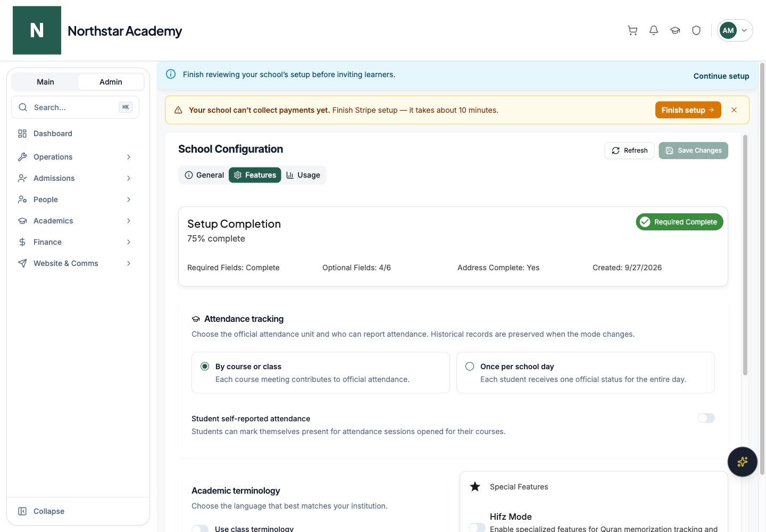Click the Operations wrench icon
Screen dimensions: 766x532
coord(22,157)
